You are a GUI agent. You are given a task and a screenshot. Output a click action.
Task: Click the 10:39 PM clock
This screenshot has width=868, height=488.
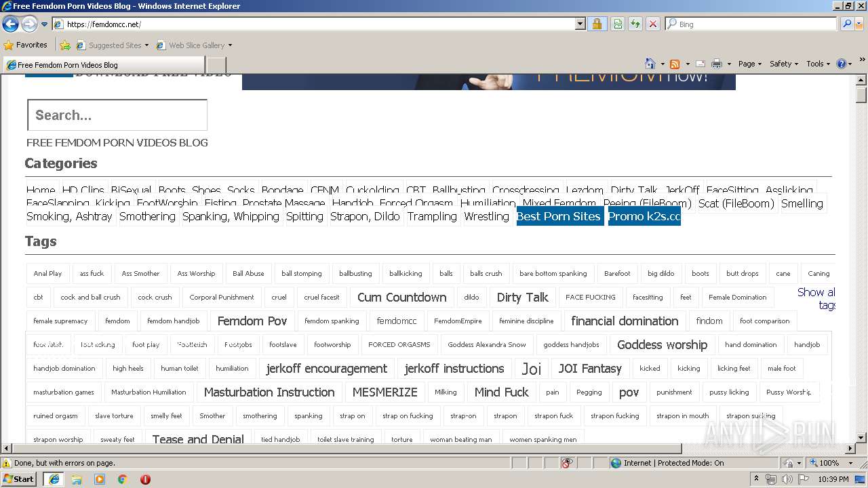pyautogui.click(x=835, y=479)
